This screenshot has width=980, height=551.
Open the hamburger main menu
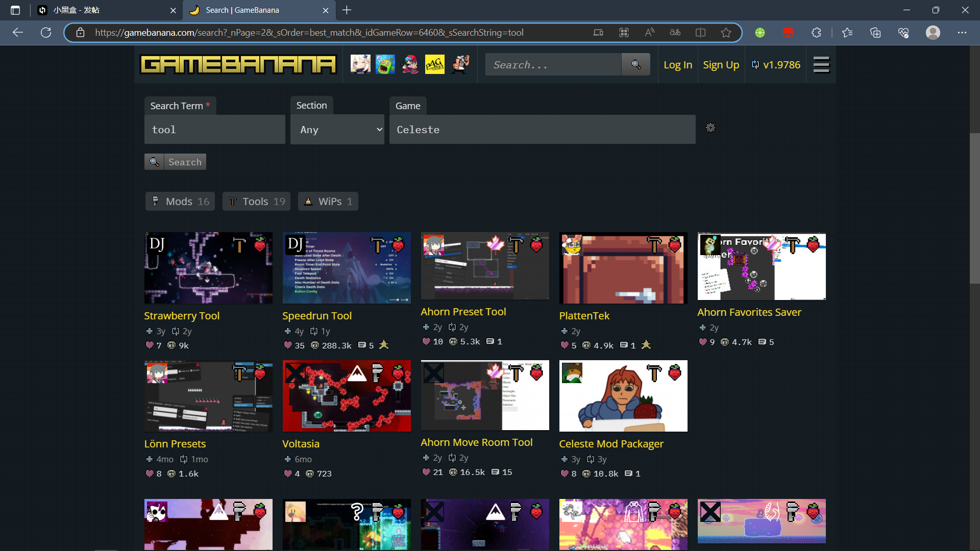tap(821, 65)
